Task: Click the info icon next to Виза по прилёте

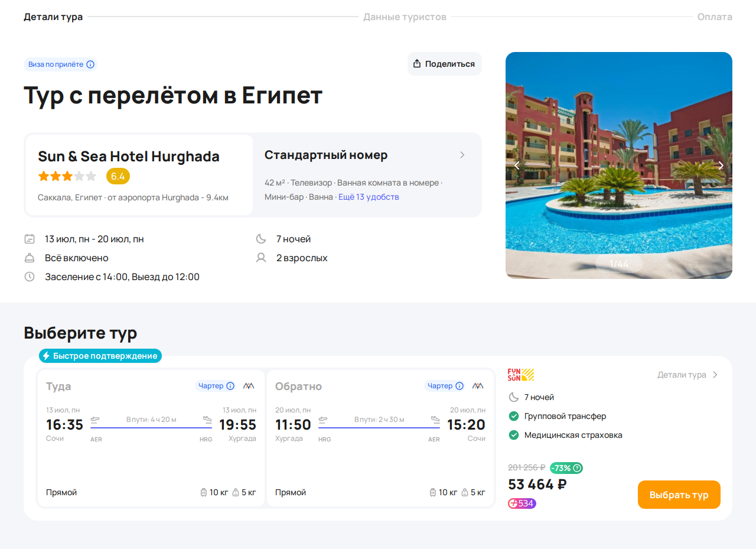Action: 90,64
